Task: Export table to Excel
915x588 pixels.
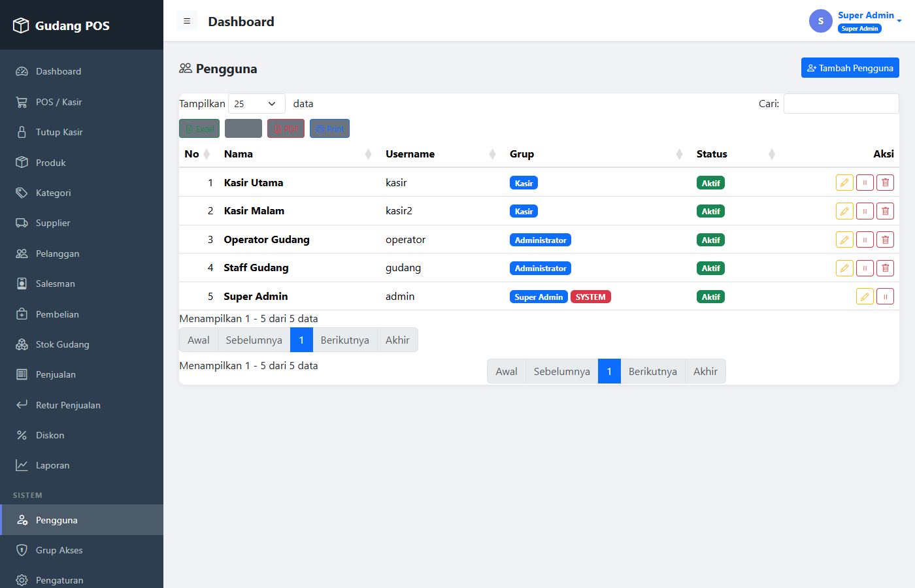Action: tap(199, 129)
